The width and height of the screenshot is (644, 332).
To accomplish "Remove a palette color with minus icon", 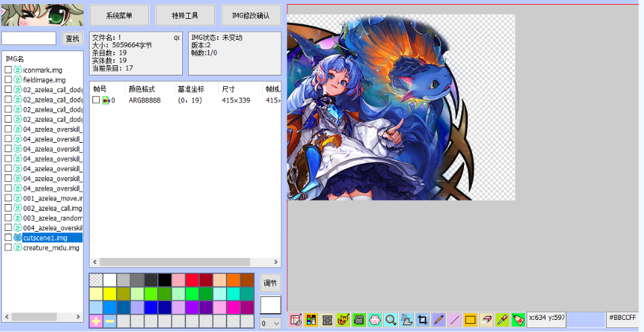I will pyautogui.click(x=110, y=321).
